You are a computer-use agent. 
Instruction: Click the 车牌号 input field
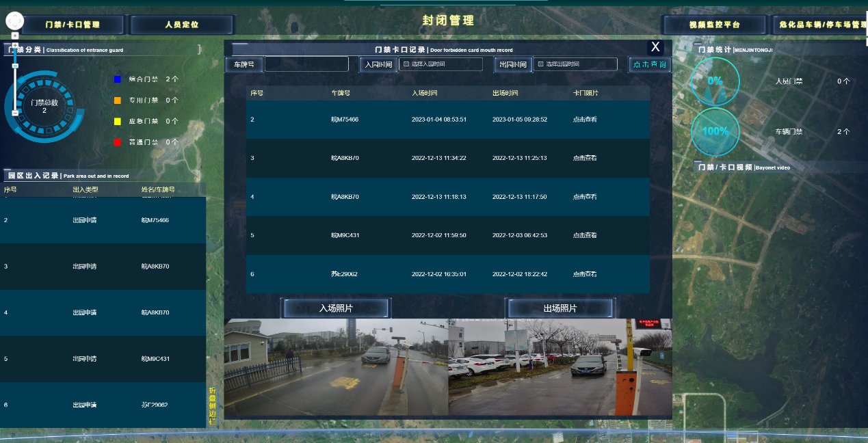[x=306, y=64]
